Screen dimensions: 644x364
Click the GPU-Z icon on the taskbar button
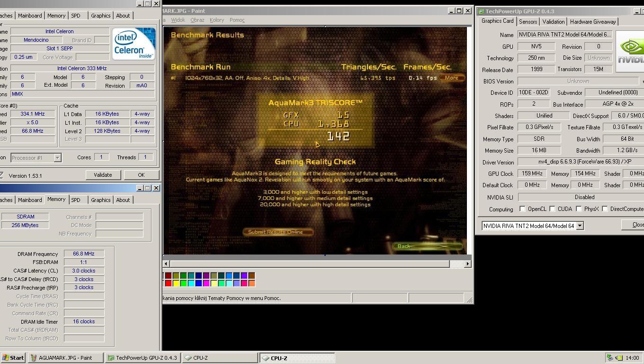(x=111, y=358)
